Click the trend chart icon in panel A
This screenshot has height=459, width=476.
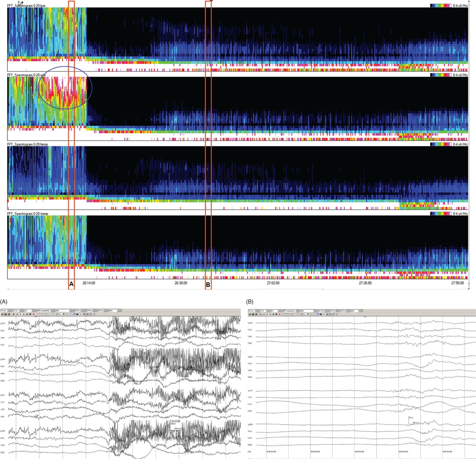pos(60,314)
